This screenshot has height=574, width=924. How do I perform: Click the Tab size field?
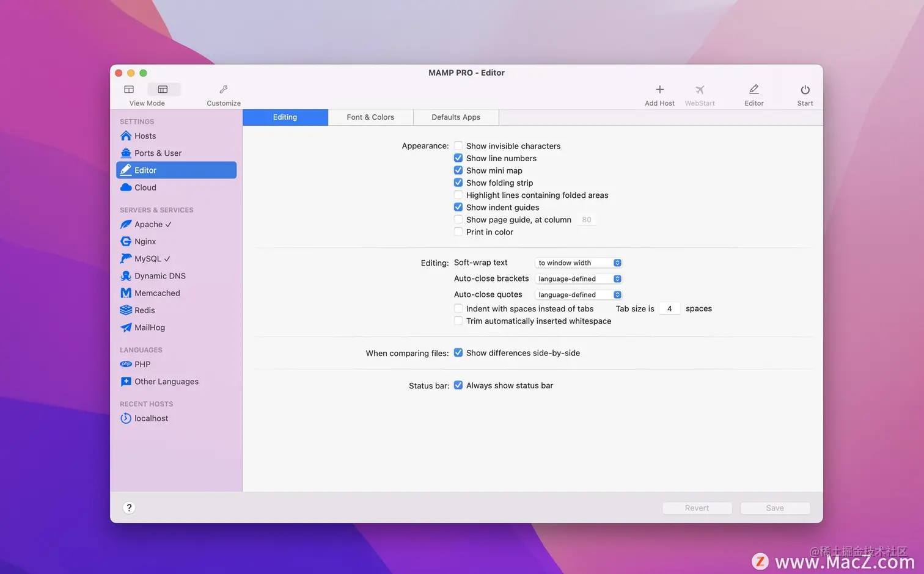click(x=670, y=309)
